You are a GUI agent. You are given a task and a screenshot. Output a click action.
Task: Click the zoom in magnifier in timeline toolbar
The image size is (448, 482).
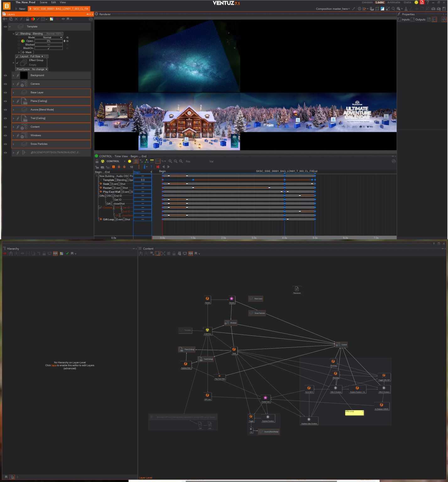[x=170, y=161]
